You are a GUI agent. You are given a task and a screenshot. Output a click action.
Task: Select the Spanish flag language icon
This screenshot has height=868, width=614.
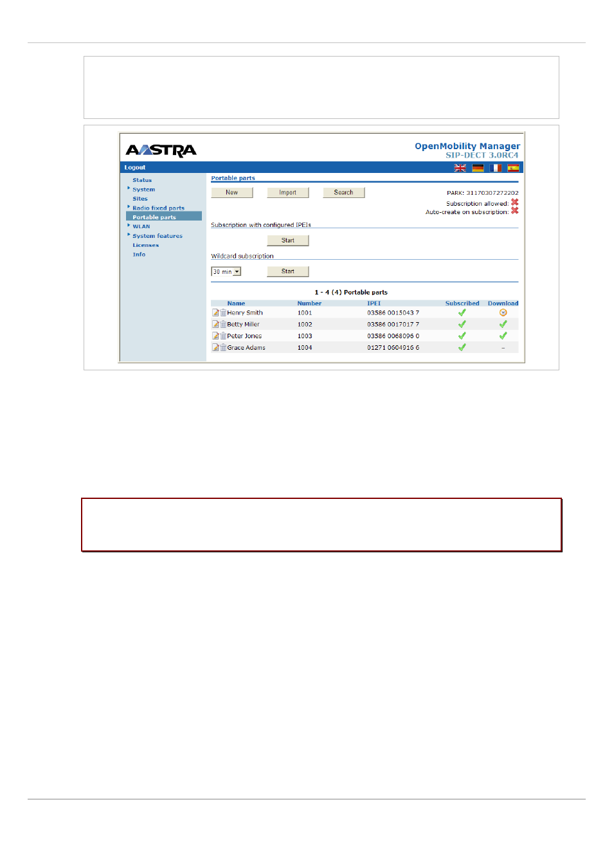513,168
